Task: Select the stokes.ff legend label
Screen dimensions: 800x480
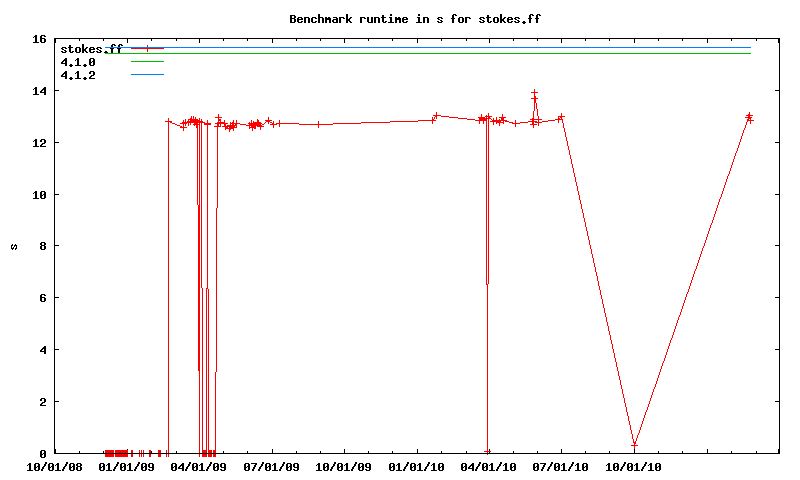Action: pos(91,49)
